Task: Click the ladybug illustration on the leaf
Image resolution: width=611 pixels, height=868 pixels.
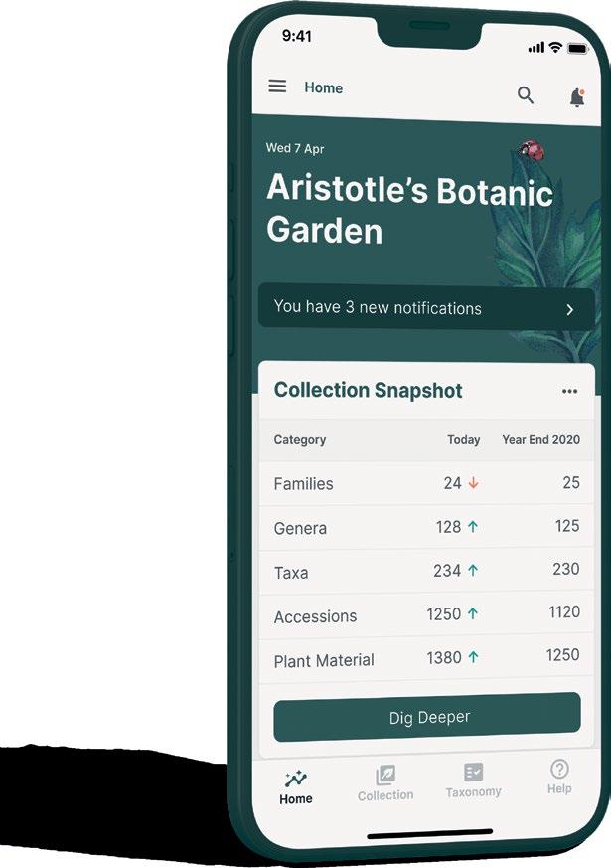Action: point(533,151)
